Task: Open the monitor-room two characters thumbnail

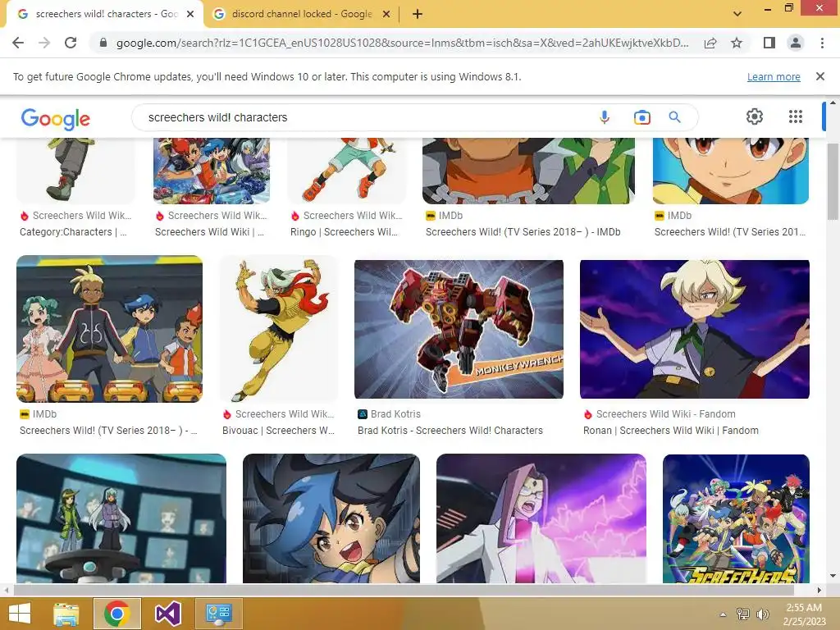Action: tap(121, 518)
